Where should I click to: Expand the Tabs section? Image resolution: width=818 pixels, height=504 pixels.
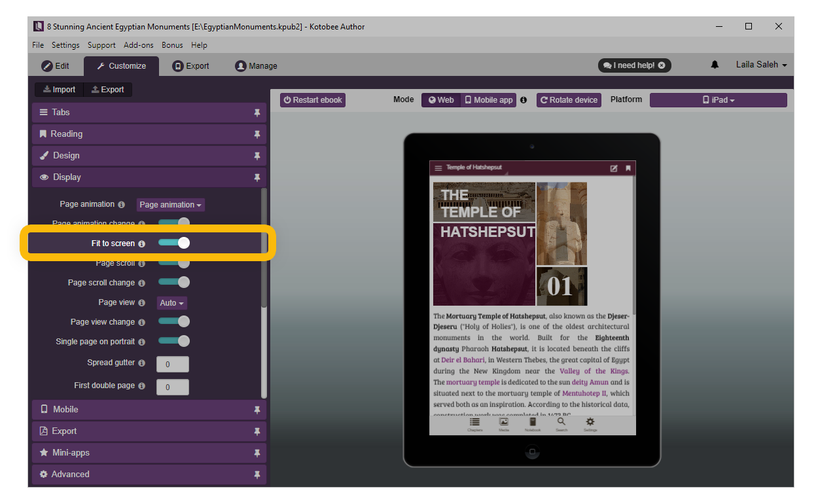(149, 113)
